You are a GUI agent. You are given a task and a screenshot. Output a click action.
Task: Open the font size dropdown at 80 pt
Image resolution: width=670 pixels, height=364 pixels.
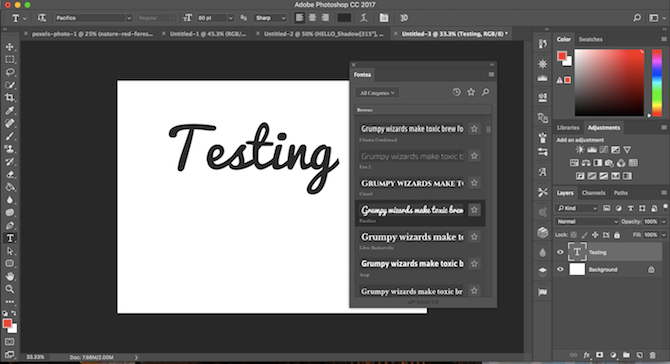pyautogui.click(x=230, y=18)
